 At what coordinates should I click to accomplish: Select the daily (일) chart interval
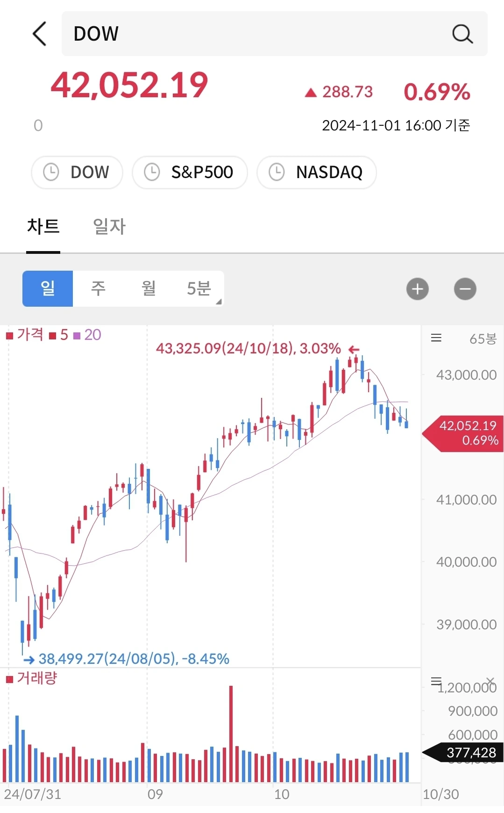pos(48,288)
